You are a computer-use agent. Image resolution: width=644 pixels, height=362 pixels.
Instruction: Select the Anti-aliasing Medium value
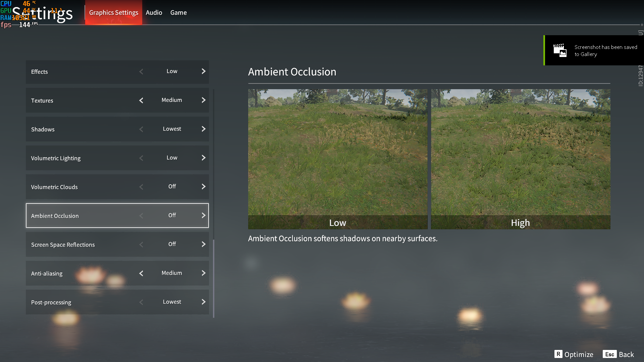click(172, 273)
